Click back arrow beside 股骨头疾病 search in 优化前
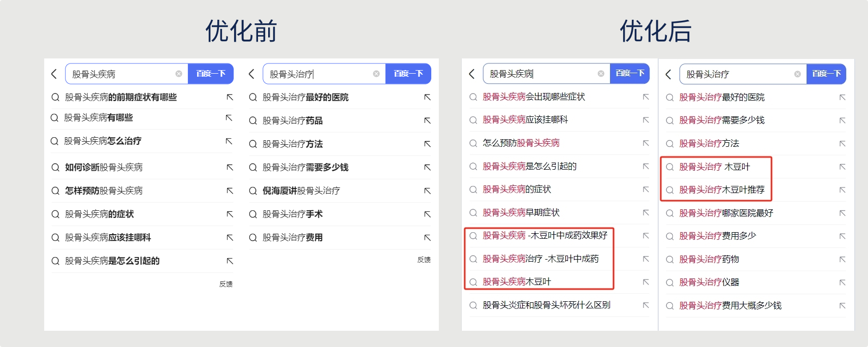 (54, 74)
